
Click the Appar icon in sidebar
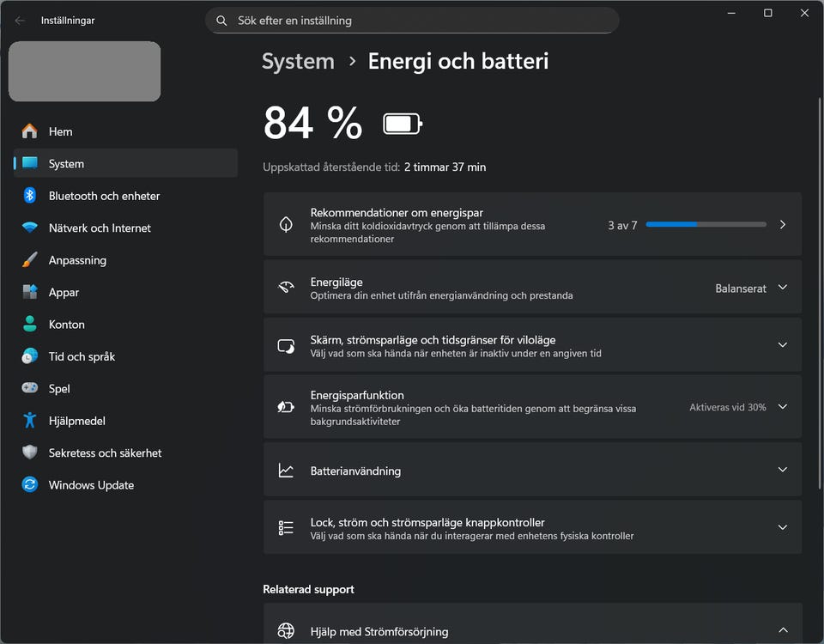pyautogui.click(x=29, y=292)
